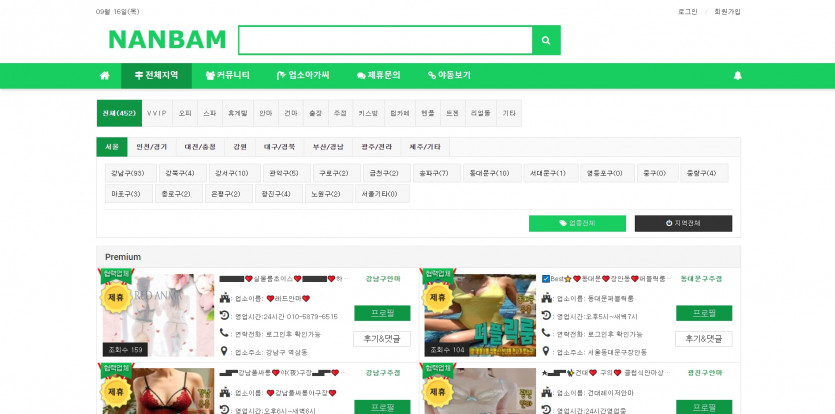Open first Premium listing thumbnail image
Image resolution: width=835 pixels, height=414 pixels.
coord(158,315)
